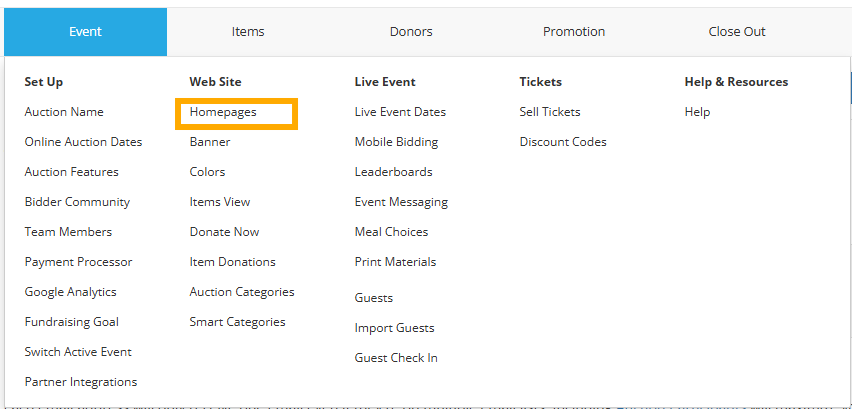Select the Close Out tab

(x=737, y=32)
